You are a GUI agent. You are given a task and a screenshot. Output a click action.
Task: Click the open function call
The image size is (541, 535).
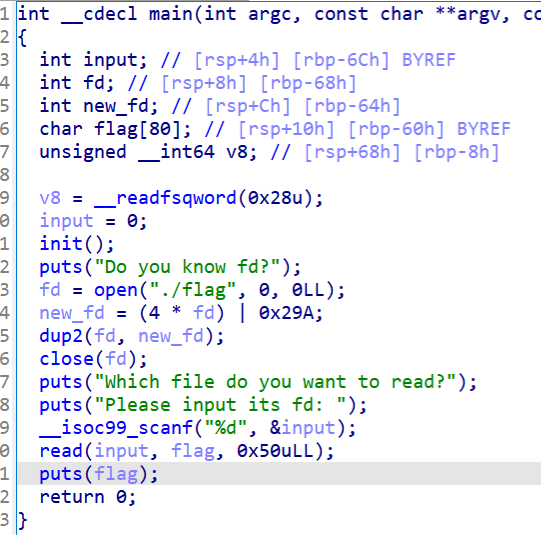pos(116,290)
